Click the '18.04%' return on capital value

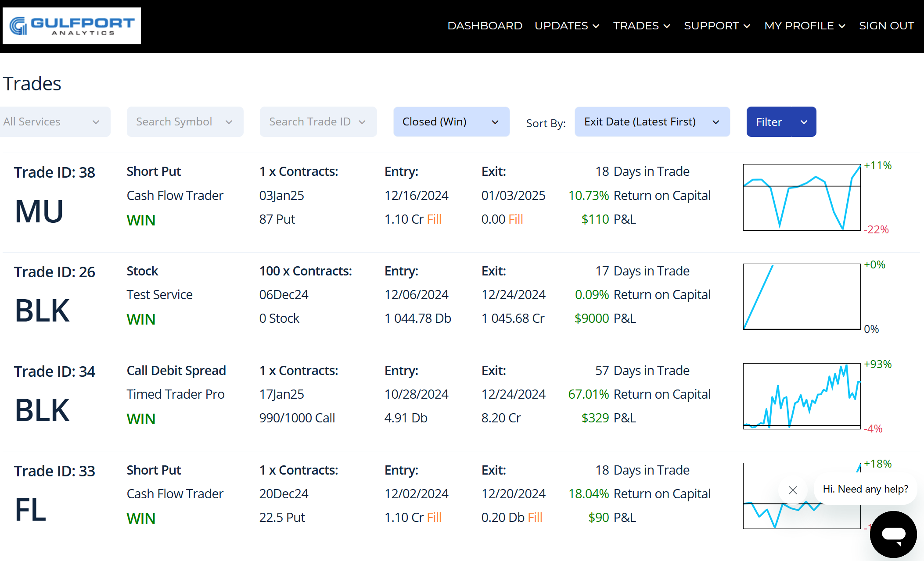[x=588, y=494]
